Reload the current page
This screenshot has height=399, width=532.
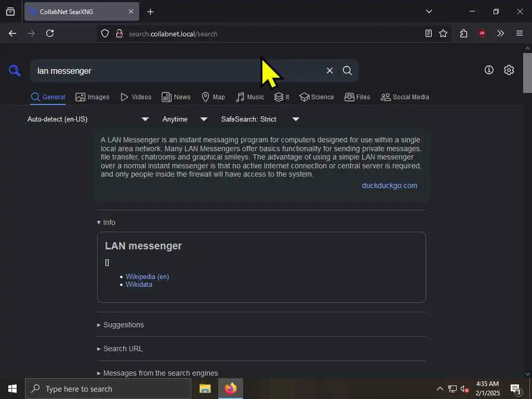click(50, 33)
